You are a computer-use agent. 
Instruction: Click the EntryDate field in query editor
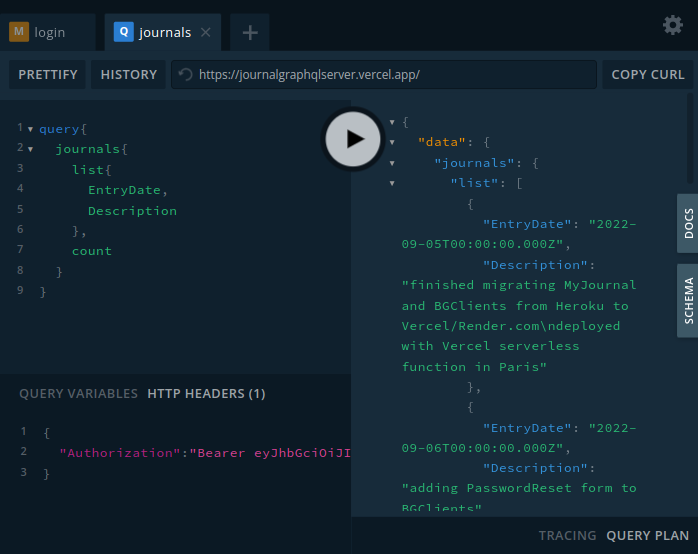(124, 190)
